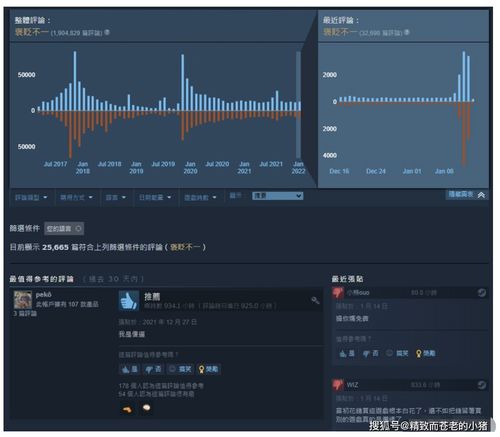Click tall blue Jan 2020 spike in overall chart

(x=182, y=82)
